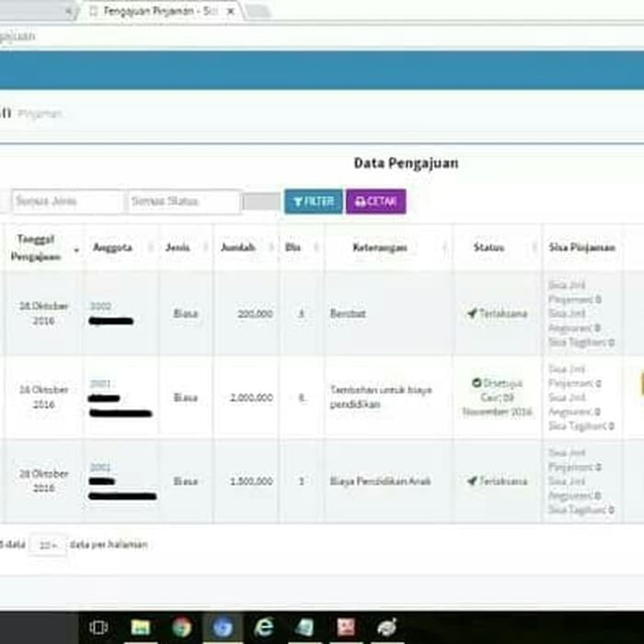Open the Semua Status dropdown

(184, 201)
